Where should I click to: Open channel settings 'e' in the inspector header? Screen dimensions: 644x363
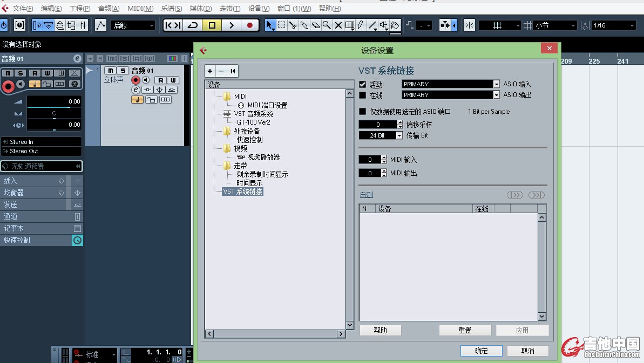(77, 59)
